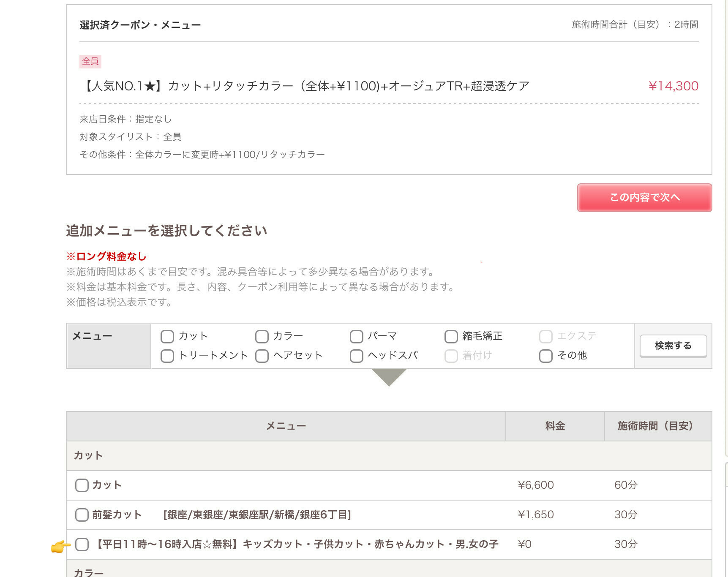Toggle the ヘアセット filter checkbox
Viewport: 728px width, 577px height.
pyautogui.click(x=262, y=356)
